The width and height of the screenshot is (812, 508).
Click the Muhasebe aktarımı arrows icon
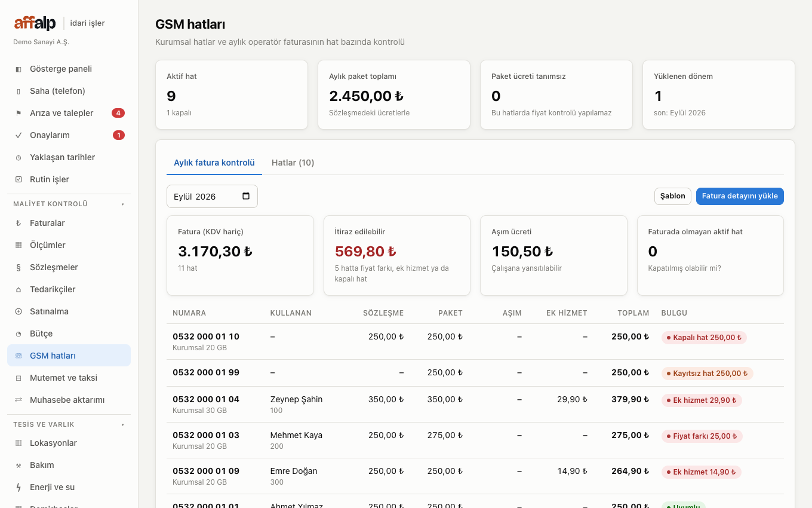click(x=19, y=400)
